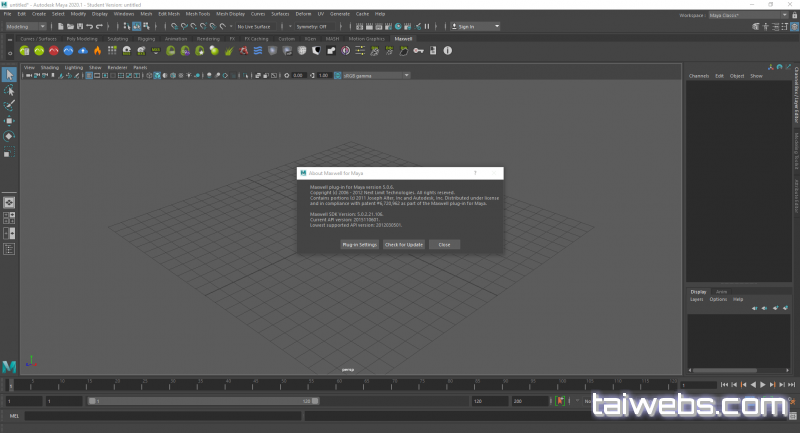Click the first green Maxwell shelf icon
Image resolution: width=800 pixels, height=433 pixels.
tap(23, 49)
